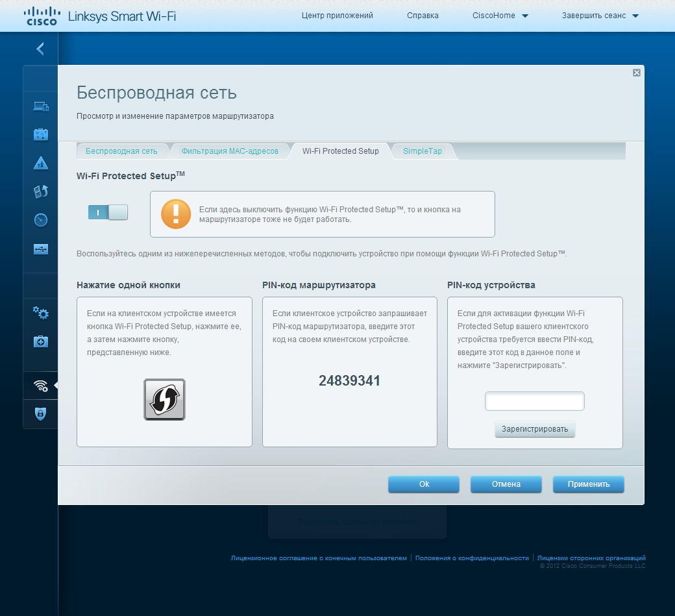
Task: Click the Применить button
Action: pos(589,484)
